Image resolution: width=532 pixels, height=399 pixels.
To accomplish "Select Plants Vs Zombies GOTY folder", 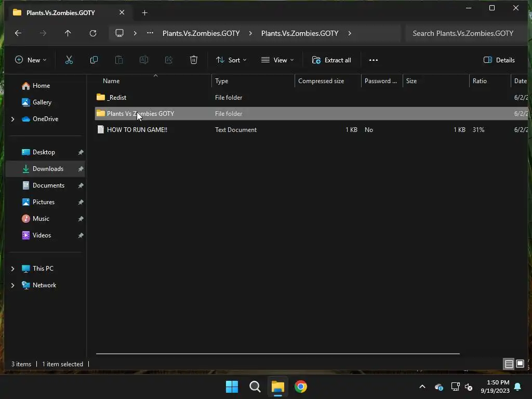I will (x=311, y=114).
